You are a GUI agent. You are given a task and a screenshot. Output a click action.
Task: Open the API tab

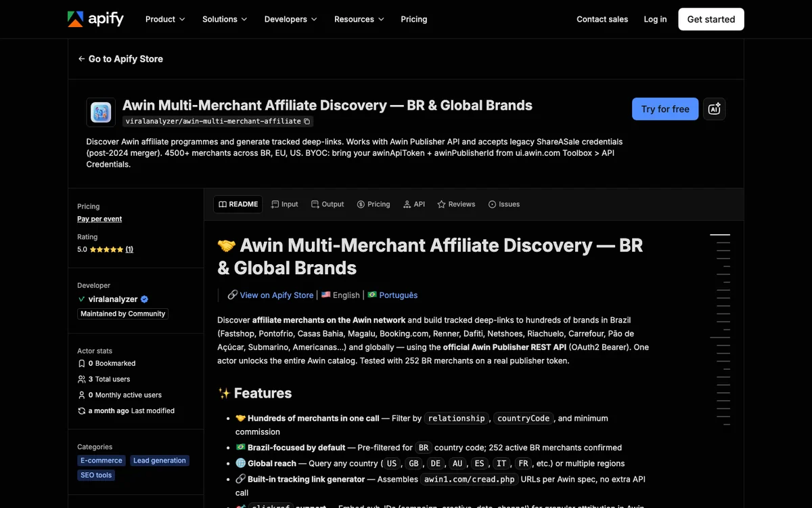coord(414,204)
